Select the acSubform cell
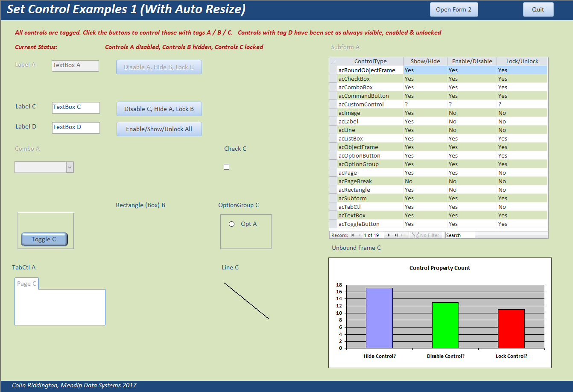 tap(370, 198)
